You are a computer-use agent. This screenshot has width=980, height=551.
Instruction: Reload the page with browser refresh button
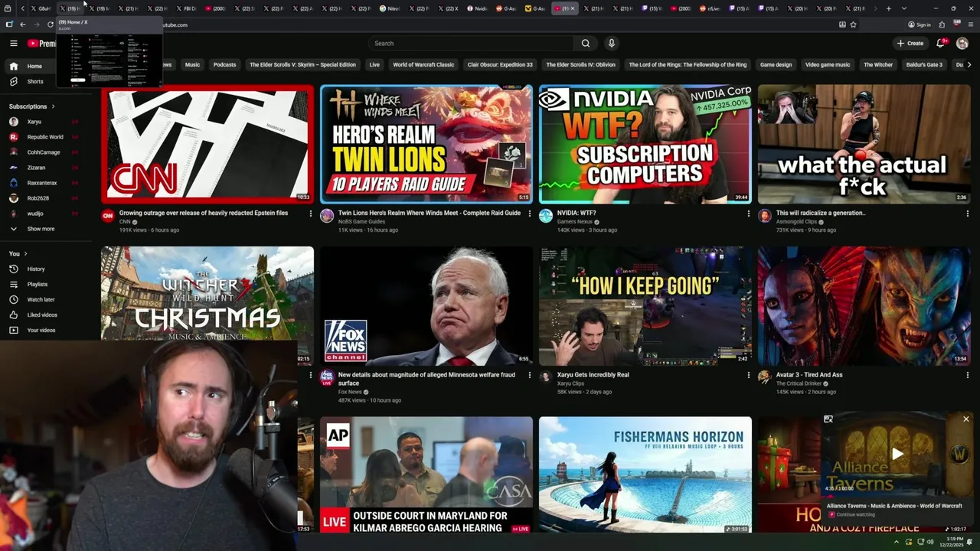click(51, 24)
